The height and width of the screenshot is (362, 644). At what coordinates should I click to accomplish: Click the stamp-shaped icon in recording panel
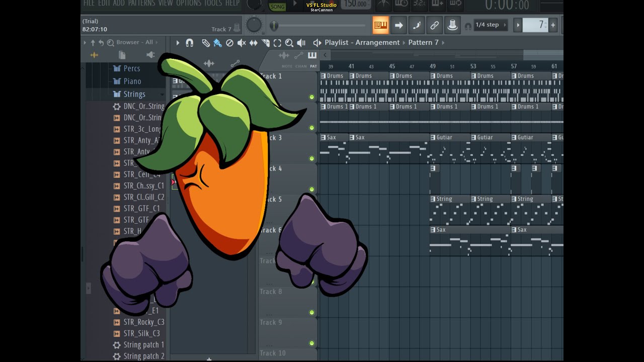(x=452, y=25)
